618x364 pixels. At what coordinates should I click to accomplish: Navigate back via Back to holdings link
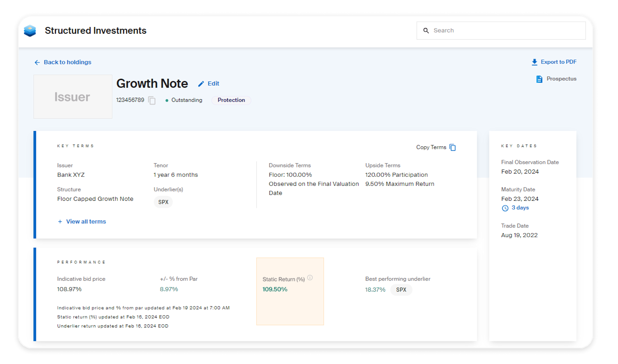pyautogui.click(x=68, y=62)
